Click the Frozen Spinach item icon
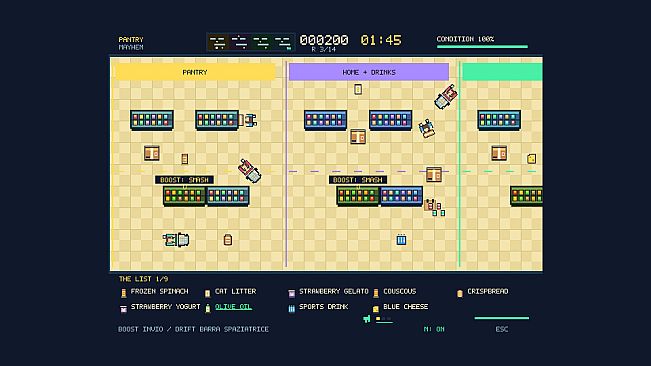 pos(123,293)
